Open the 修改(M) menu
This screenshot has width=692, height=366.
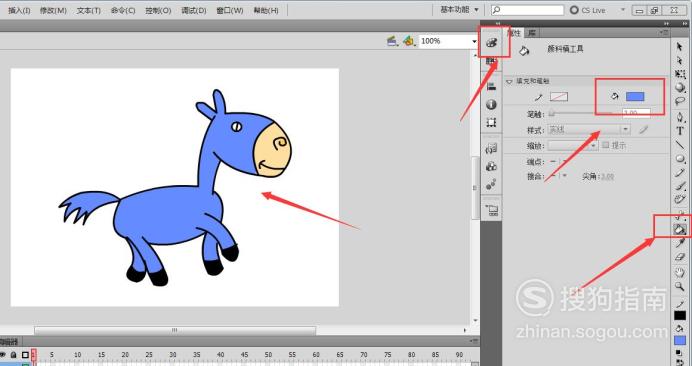[x=53, y=10]
